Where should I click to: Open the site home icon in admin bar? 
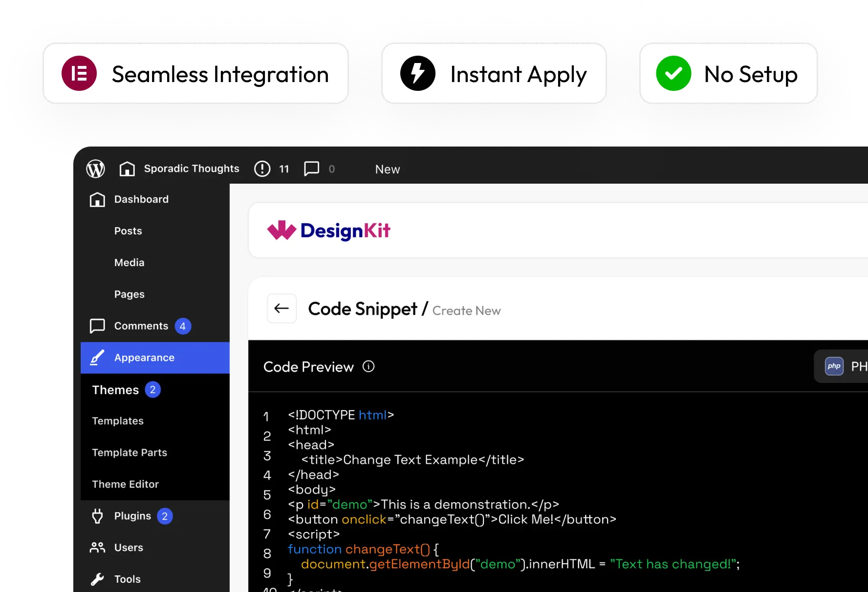point(127,169)
